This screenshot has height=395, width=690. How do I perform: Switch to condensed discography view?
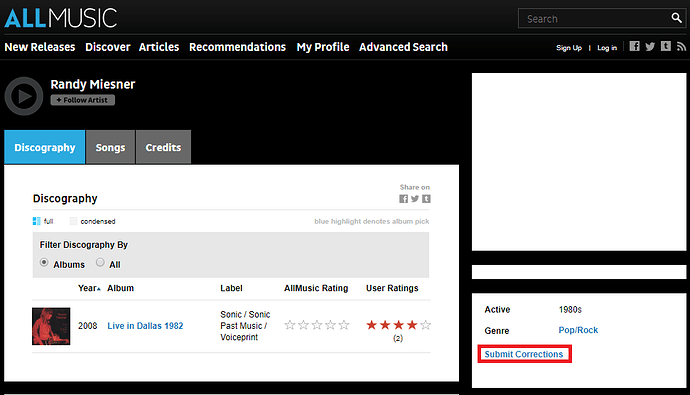point(92,221)
